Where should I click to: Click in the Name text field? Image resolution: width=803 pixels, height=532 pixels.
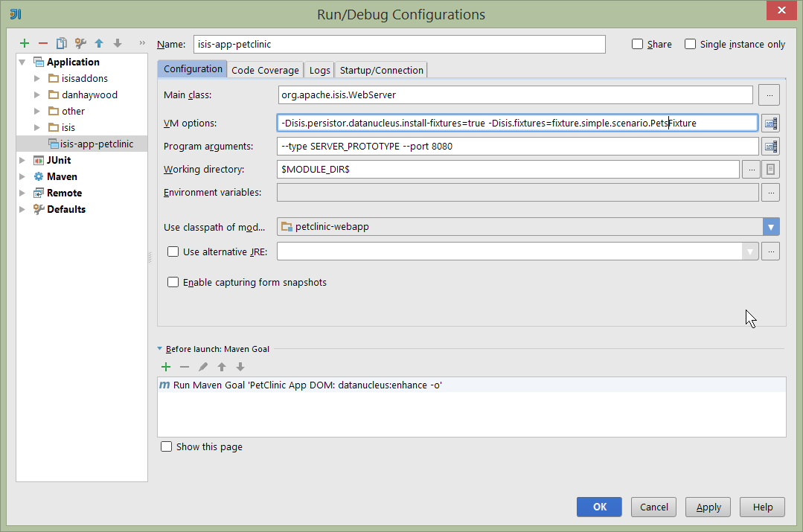(x=400, y=44)
